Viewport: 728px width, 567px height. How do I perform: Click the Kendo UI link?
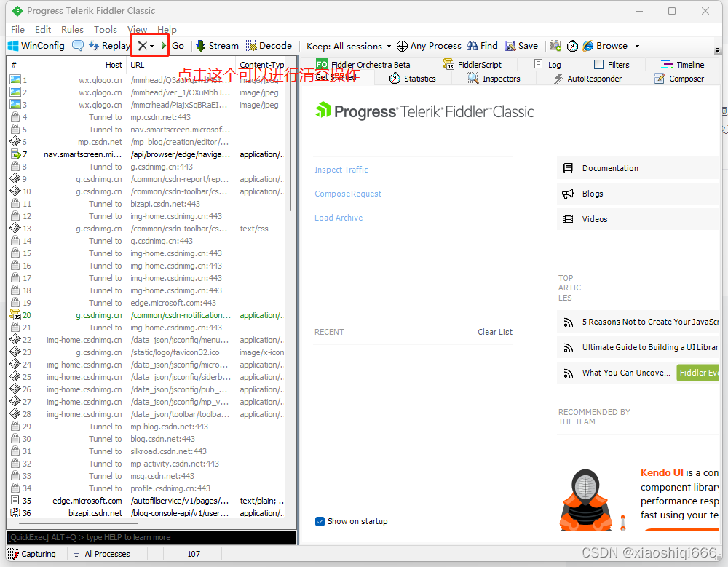[662, 472]
